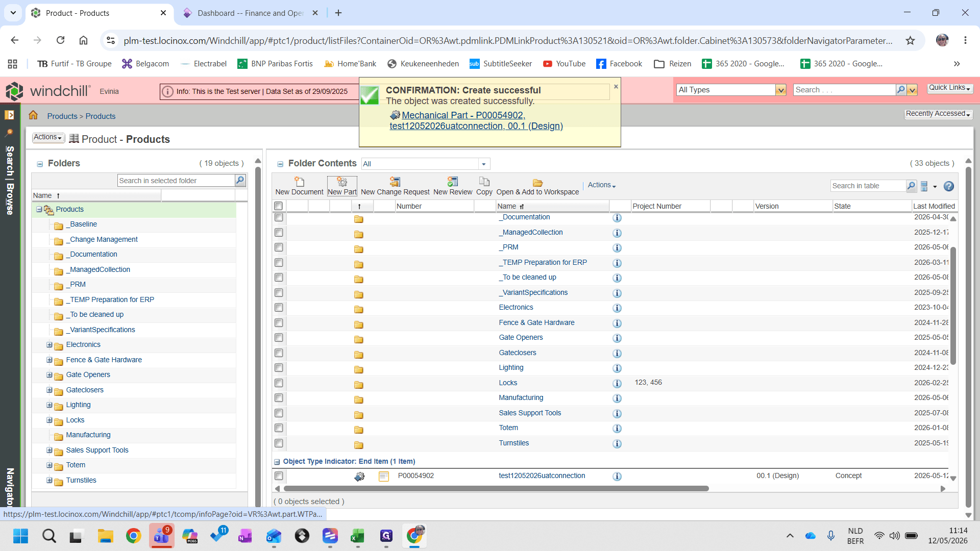Screen dimensions: 980x551
Task: Click the New Review toolbar icon
Action: pyautogui.click(x=452, y=182)
